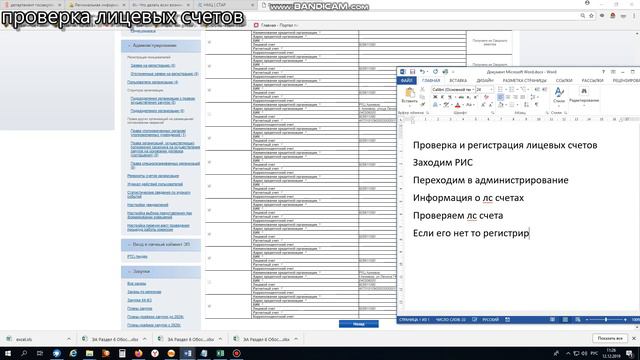Click the Clear Formatting eraser icon
Screen dimensions: 640x360
(486, 97)
